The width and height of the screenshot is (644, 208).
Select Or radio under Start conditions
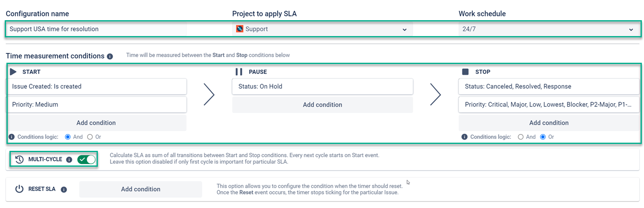(90, 137)
